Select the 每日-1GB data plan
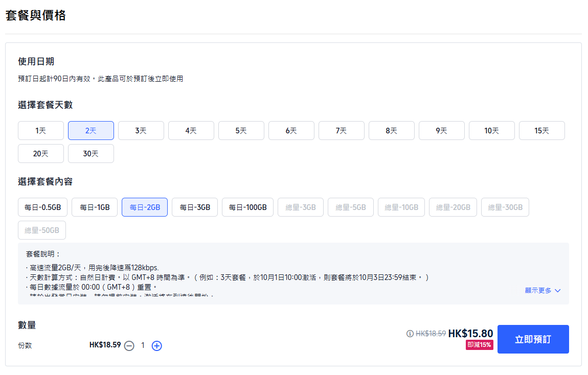This screenshot has width=588, height=375. coord(95,207)
